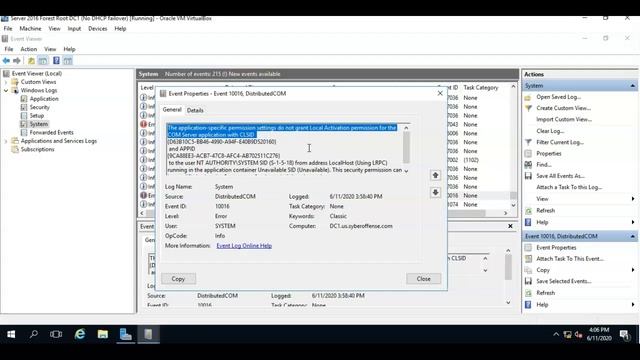Image resolution: width=640 pixels, height=360 pixels.
Task: Click the Event Viewer taskbar icon
Action: click(x=148, y=334)
